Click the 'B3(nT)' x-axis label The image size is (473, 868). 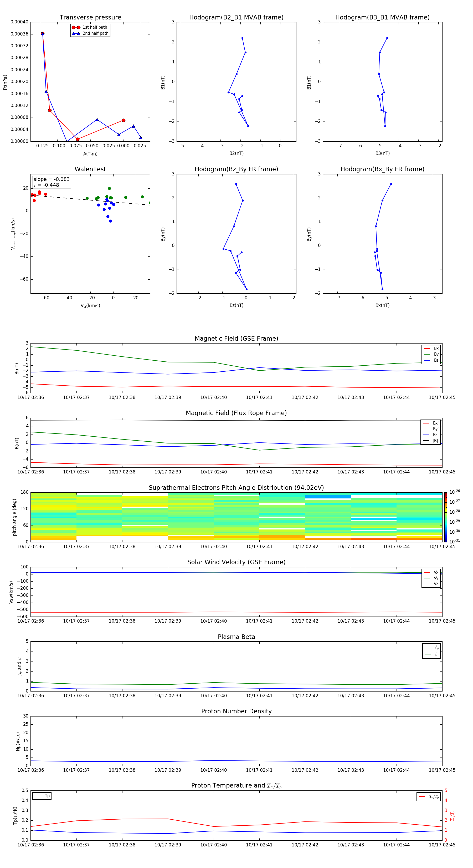pos(382,153)
